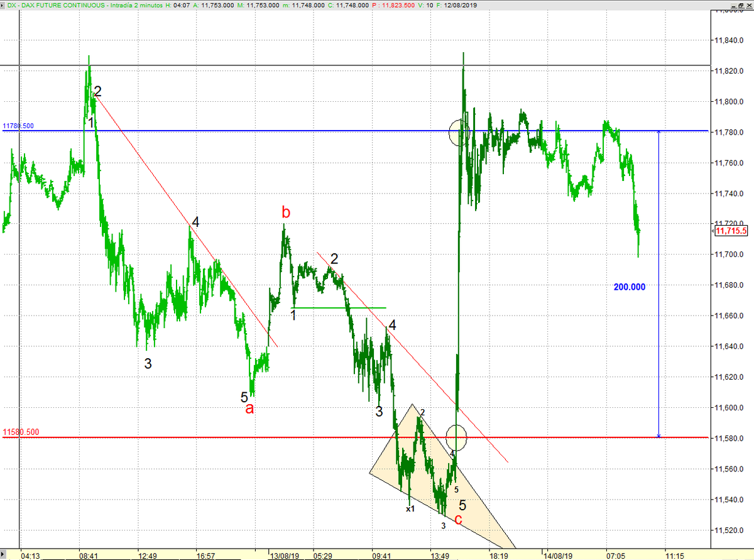
Task: Click the 11,520 price axis label
Action: 728,530
